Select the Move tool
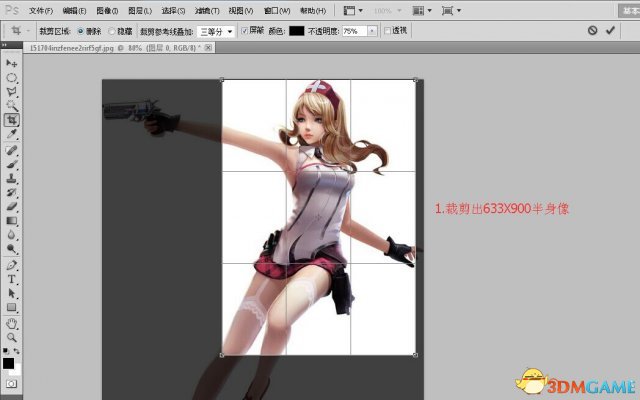 click(11, 63)
